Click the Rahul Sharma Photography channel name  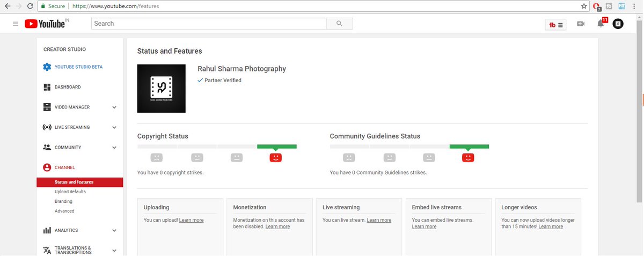point(242,69)
